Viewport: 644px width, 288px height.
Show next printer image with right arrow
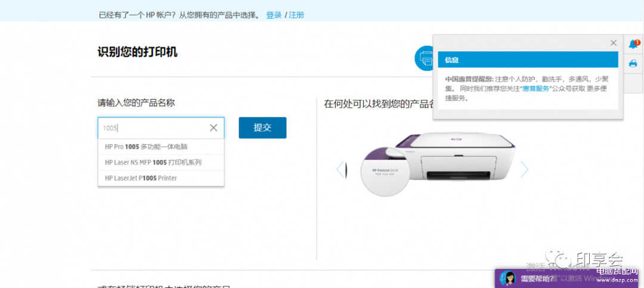coord(525,169)
